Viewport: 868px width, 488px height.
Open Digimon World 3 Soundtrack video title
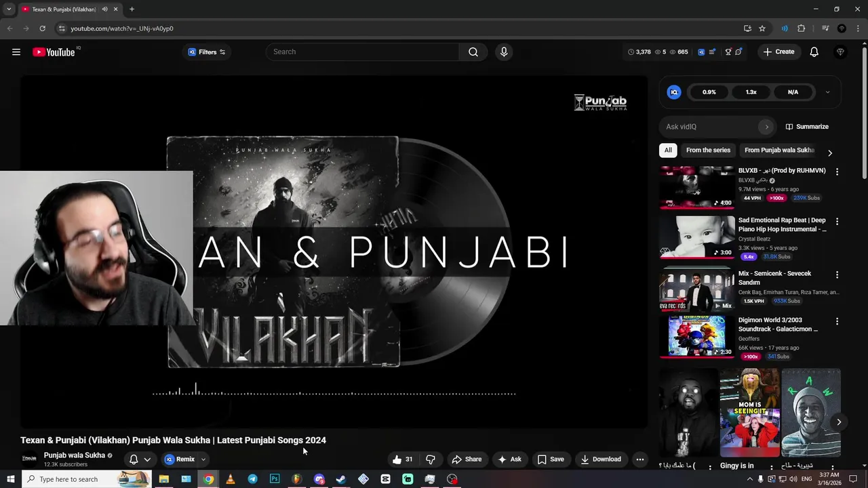click(778, 325)
